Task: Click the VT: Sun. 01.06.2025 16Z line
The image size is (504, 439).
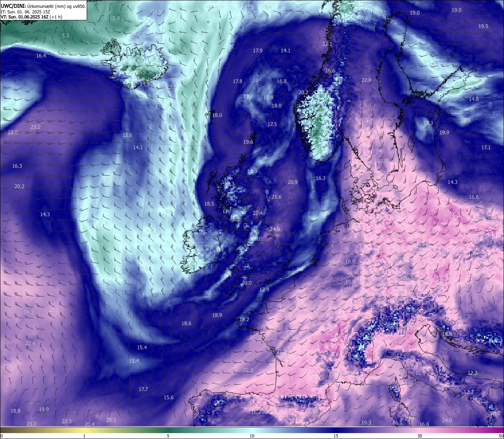Action: pos(31,17)
